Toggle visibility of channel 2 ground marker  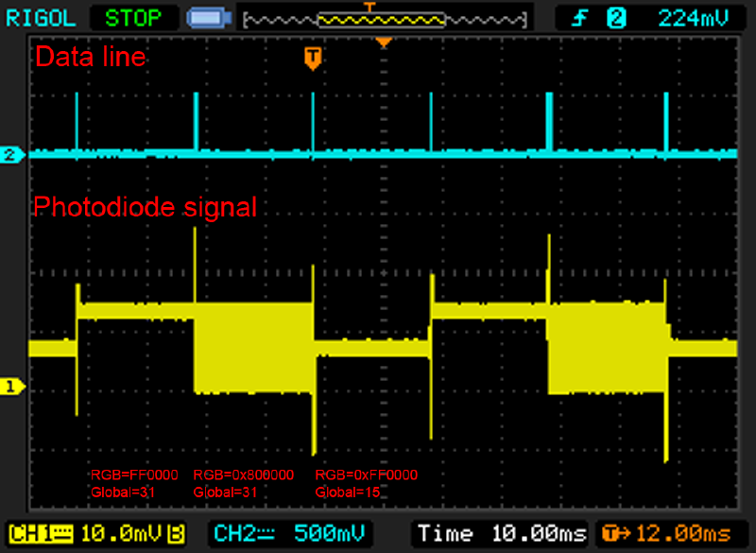pos(13,155)
